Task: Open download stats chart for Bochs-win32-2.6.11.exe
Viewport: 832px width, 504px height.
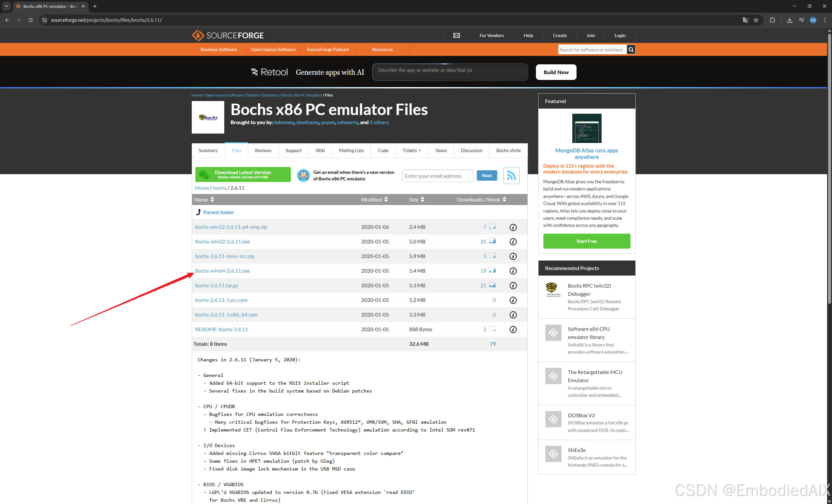Action: [x=493, y=241]
